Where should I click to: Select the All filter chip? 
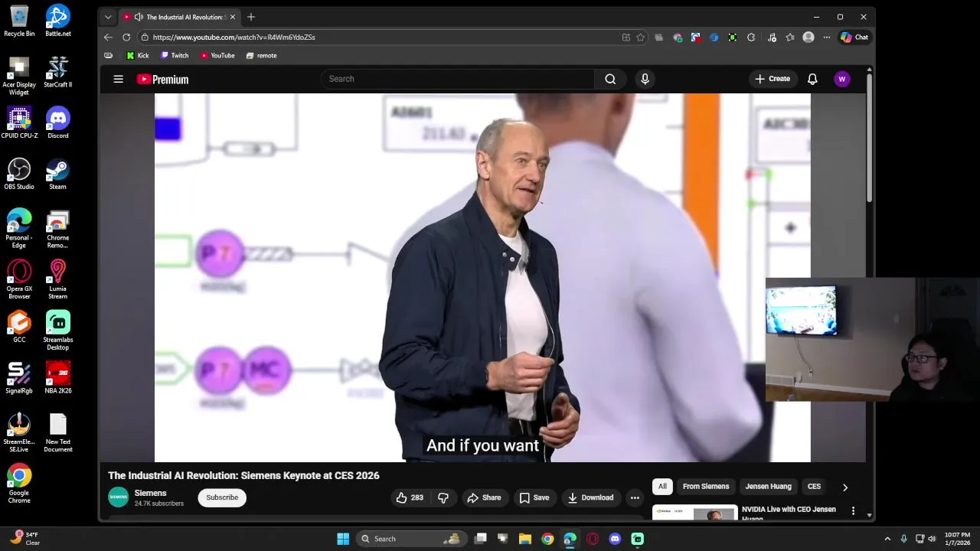click(662, 487)
